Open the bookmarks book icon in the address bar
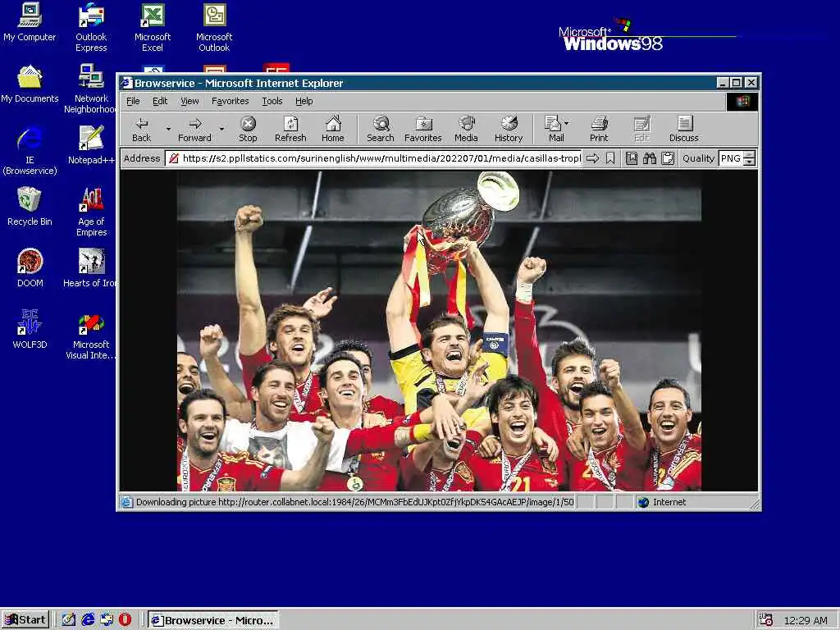 [632, 158]
